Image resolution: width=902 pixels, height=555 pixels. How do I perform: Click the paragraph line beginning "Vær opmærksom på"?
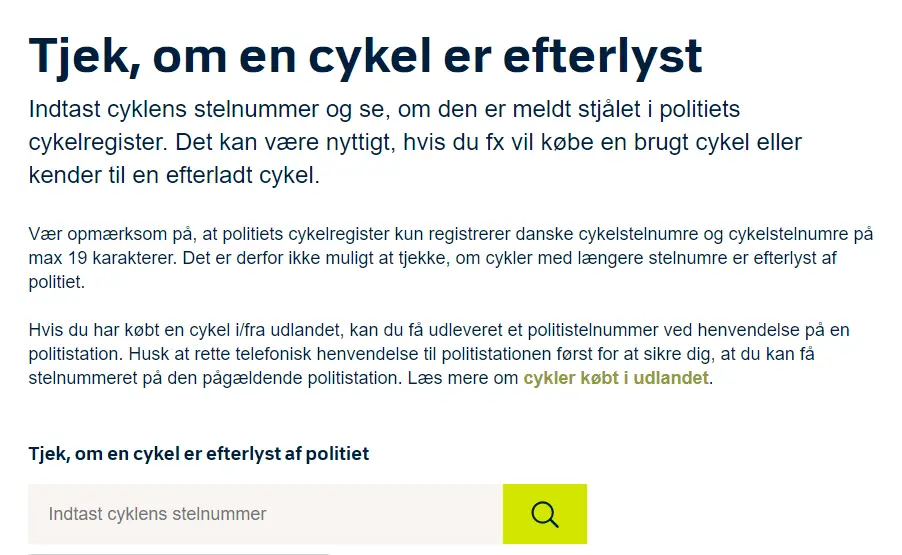click(x=450, y=234)
